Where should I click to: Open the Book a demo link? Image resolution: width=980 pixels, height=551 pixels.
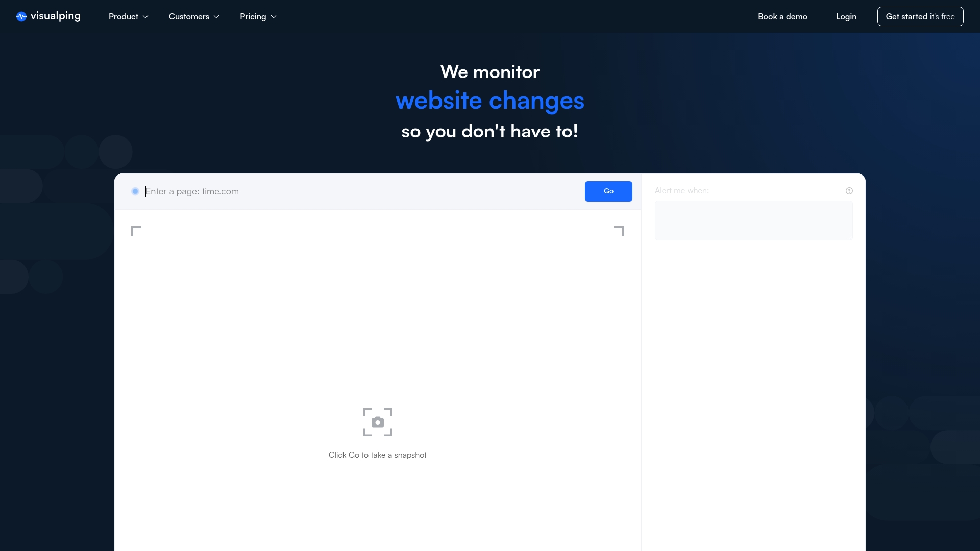pos(782,16)
